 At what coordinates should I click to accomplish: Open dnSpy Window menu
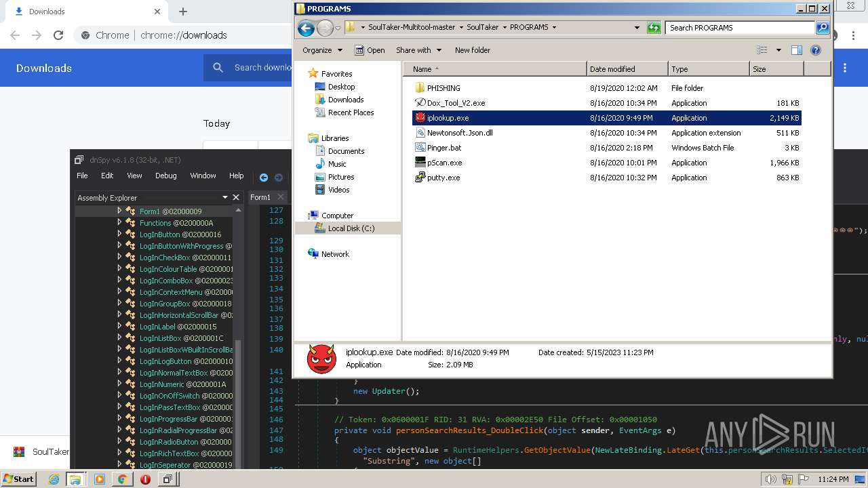[x=203, y=176]
